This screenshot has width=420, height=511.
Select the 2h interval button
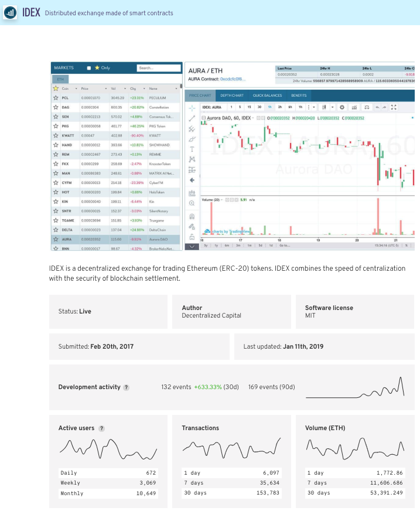(x=280, y=107)
